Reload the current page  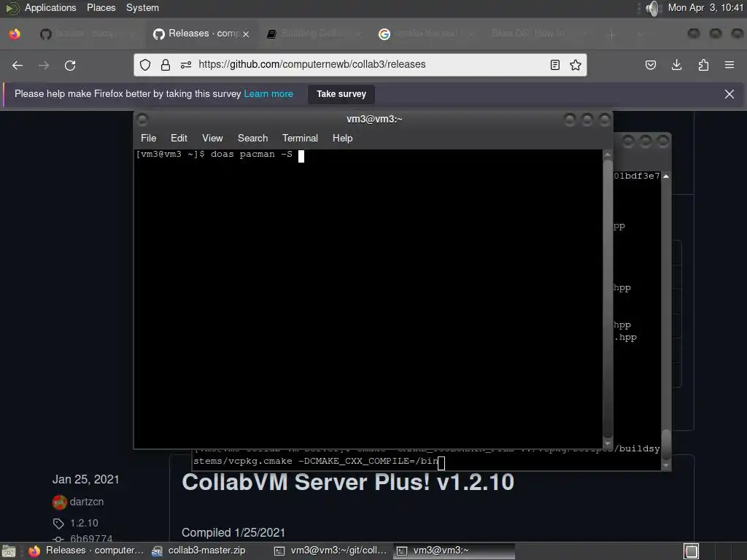click(70, 65)
